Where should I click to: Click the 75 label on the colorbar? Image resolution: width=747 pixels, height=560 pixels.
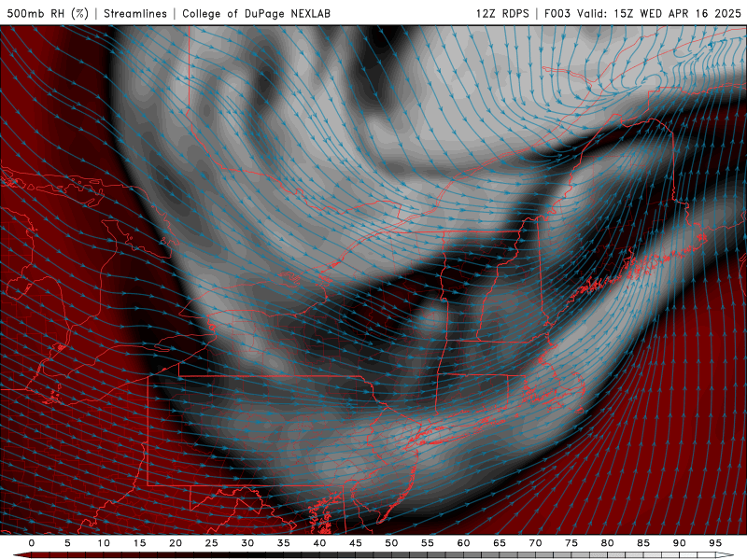click(571, 543)
